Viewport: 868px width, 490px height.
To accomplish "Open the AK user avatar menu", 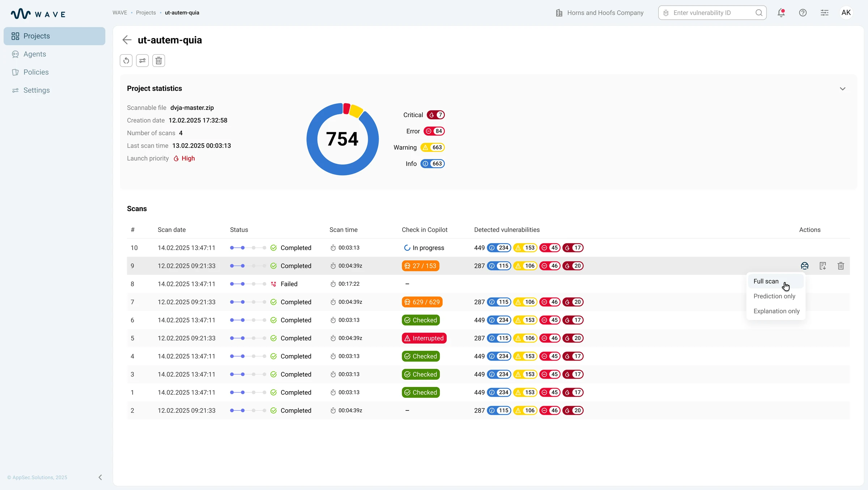I will coord(846,13).
